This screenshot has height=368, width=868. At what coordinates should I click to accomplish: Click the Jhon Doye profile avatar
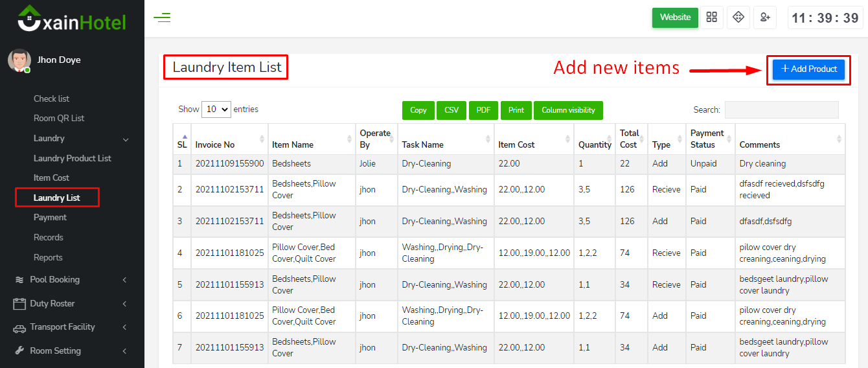coord(19,60)
